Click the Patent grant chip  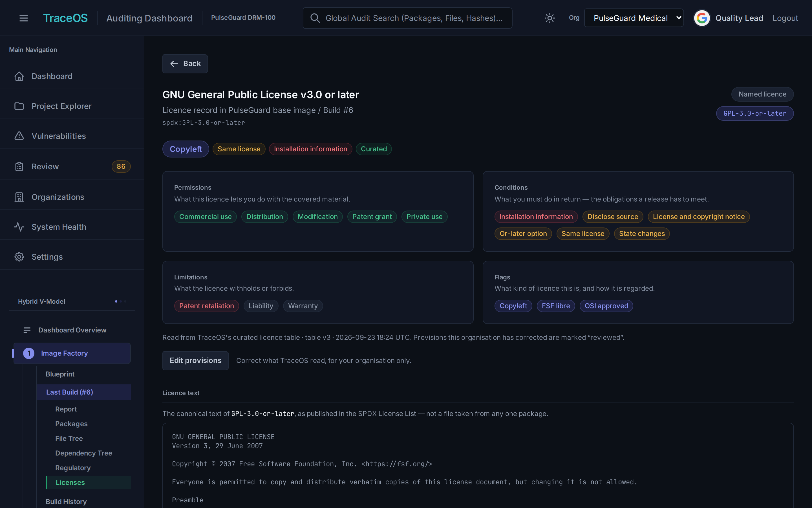click(x=372, y=217)
